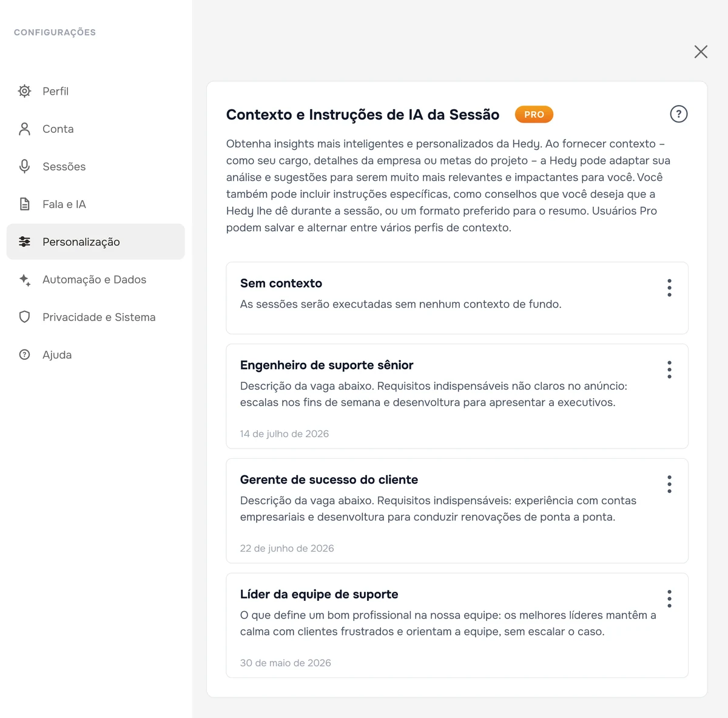Select the Sem contexto profile title
Screen dimensions: 728x718
pos(281,283)
